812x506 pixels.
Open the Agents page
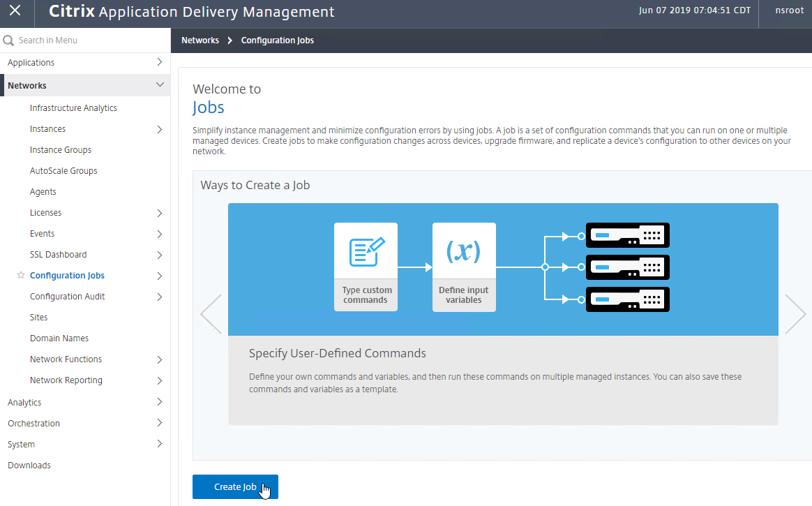coord(43,192)
